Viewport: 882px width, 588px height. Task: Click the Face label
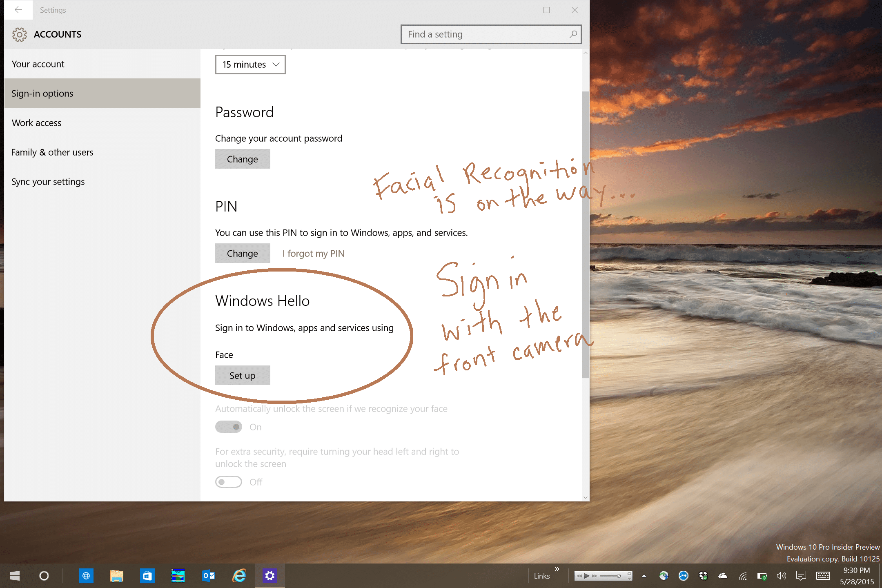pyautogui.click(x=224, y=355)
